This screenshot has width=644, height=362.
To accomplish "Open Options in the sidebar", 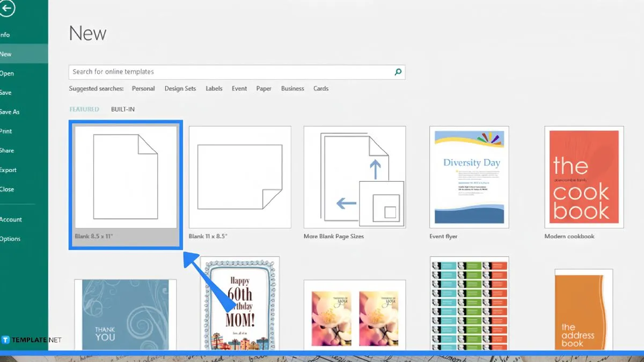I will point(10,239).
